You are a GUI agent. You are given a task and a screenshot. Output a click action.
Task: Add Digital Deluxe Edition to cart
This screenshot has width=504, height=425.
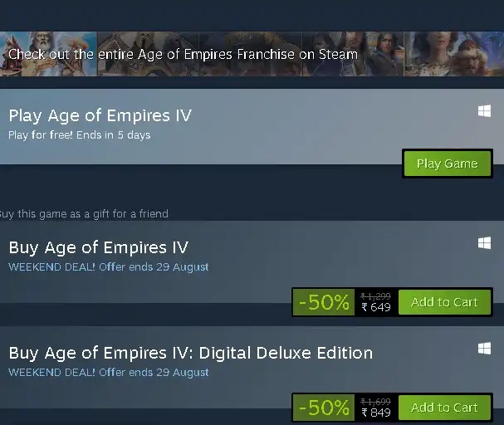coord(444,408)
